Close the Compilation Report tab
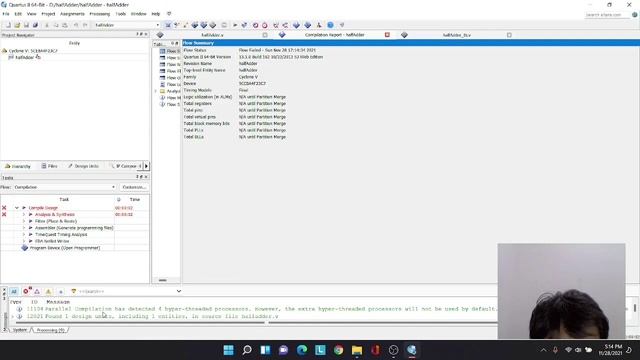Image resolution: width=640 pixels, height=360 pixels. click(387, 35)
